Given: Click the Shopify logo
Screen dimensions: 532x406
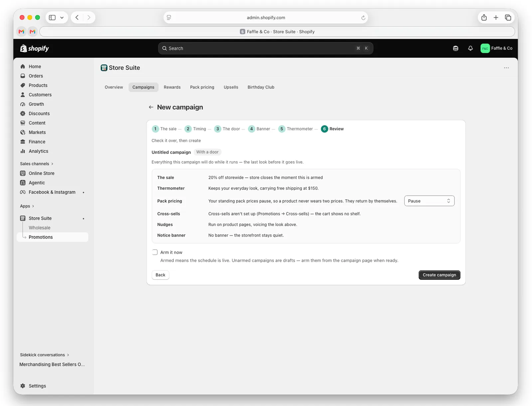Looking at the screenshot, I should point(35,49).
